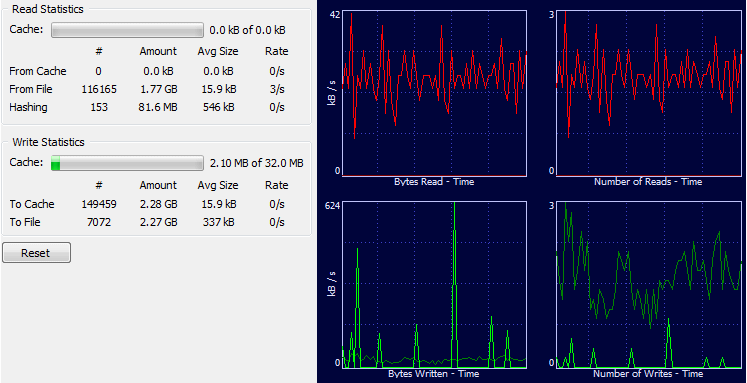Click the Write Statistics cache progress bar
Image resolution: width=747 pixels, height=383 pixels.
click(128, 163)
